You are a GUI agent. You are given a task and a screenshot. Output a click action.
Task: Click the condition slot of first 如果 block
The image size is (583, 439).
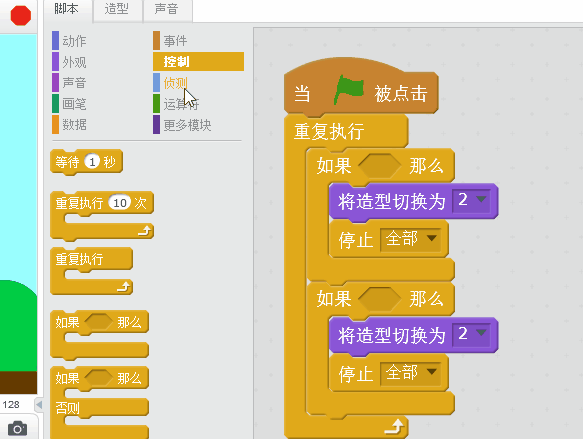[380, 165]
